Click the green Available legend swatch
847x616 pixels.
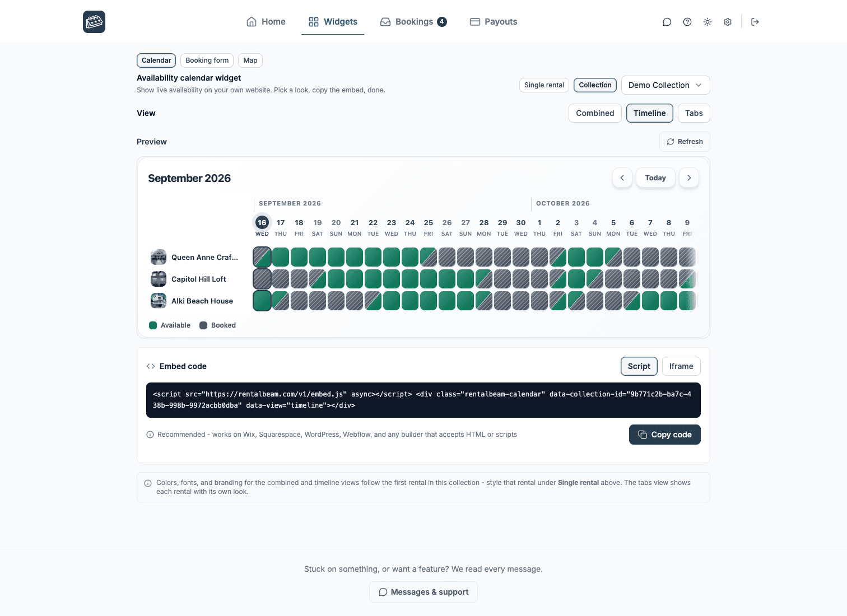(153, 325)
